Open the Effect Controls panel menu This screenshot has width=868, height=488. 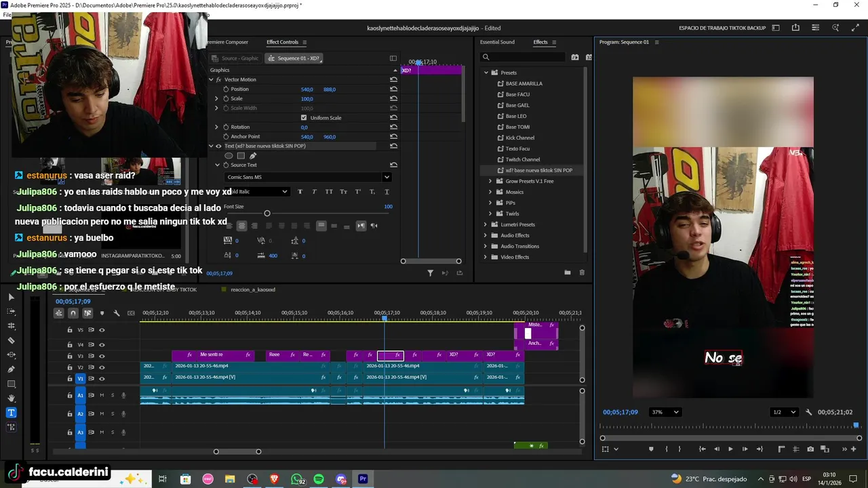pos(304,42)
